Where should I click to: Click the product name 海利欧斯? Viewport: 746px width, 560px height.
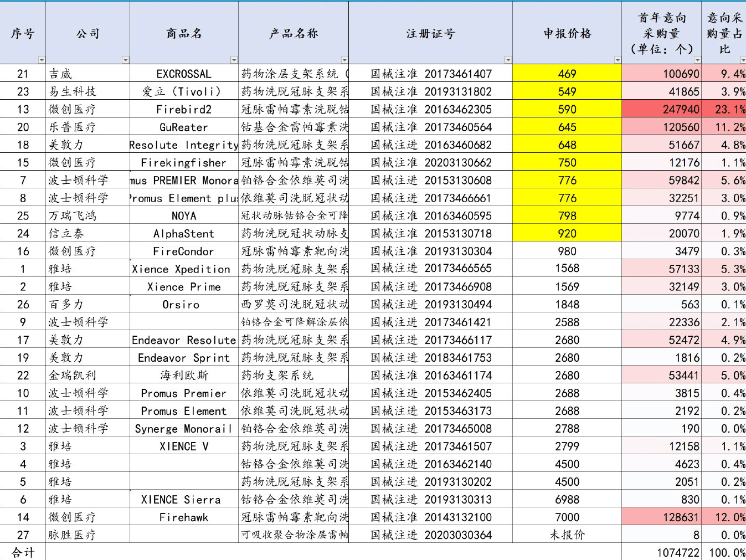[184, 375]
